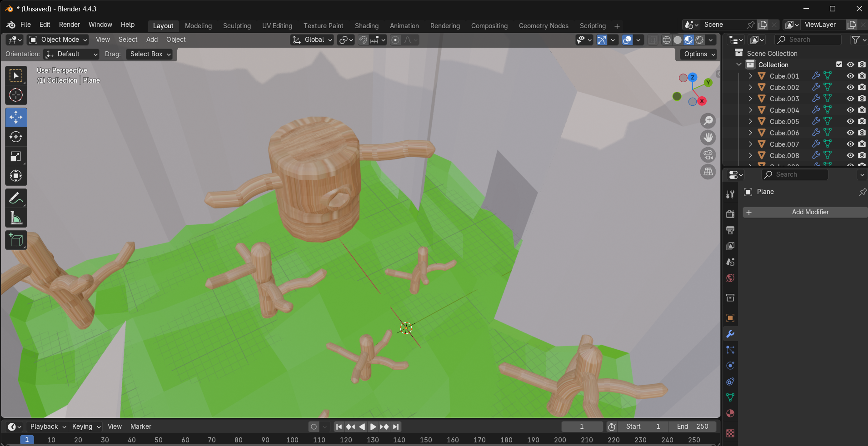Expand the Cube.002 tree item
Image resolution: width=868 pixels, height=446 pixels.
(x=750, y=87)
